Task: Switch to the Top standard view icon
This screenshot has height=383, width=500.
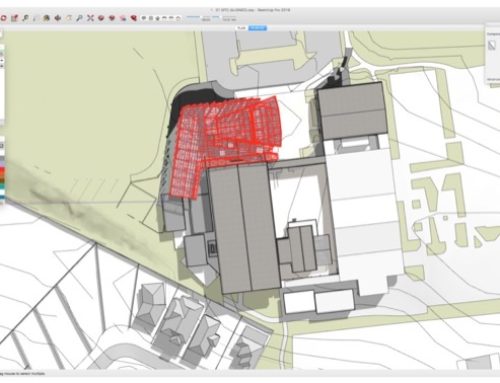Action: [151, 18]
